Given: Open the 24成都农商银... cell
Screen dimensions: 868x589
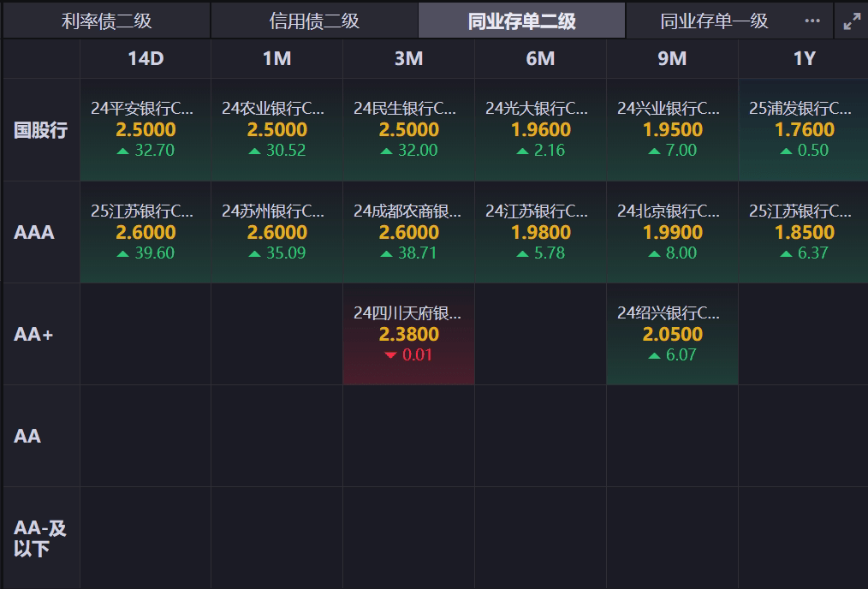Looking at the screenshot, I should pyautogui.click(x=408, y=232).
